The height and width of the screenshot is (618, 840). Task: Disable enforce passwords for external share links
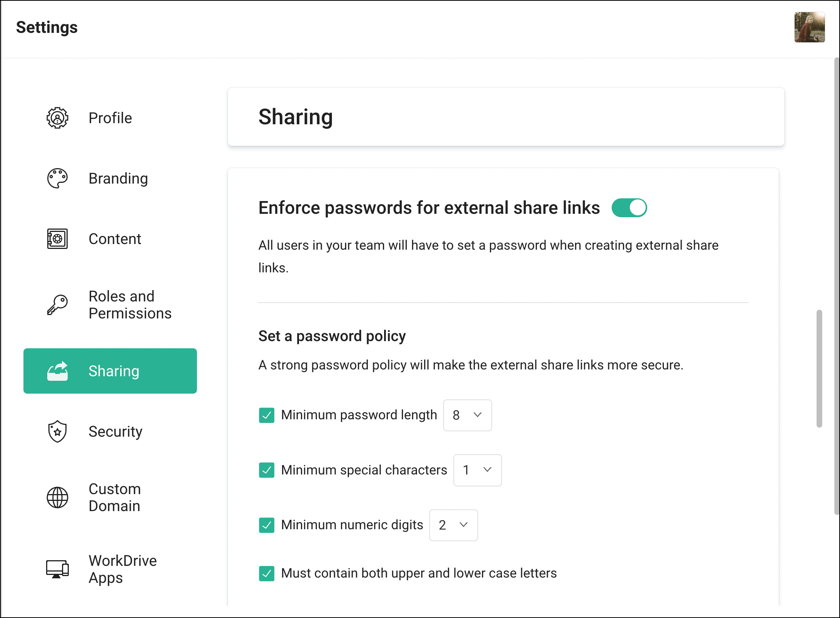pos(629,207)
